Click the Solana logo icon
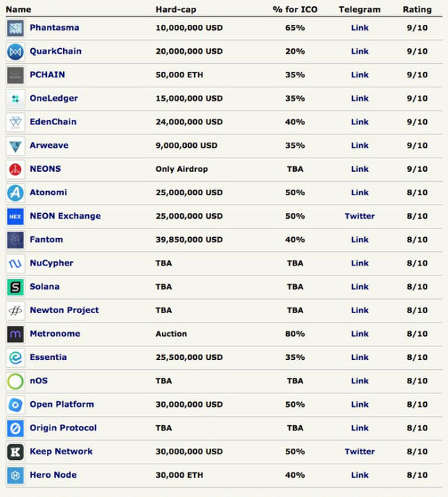The height and width of the screenshot is (497, 448). [x=16, y=287]
